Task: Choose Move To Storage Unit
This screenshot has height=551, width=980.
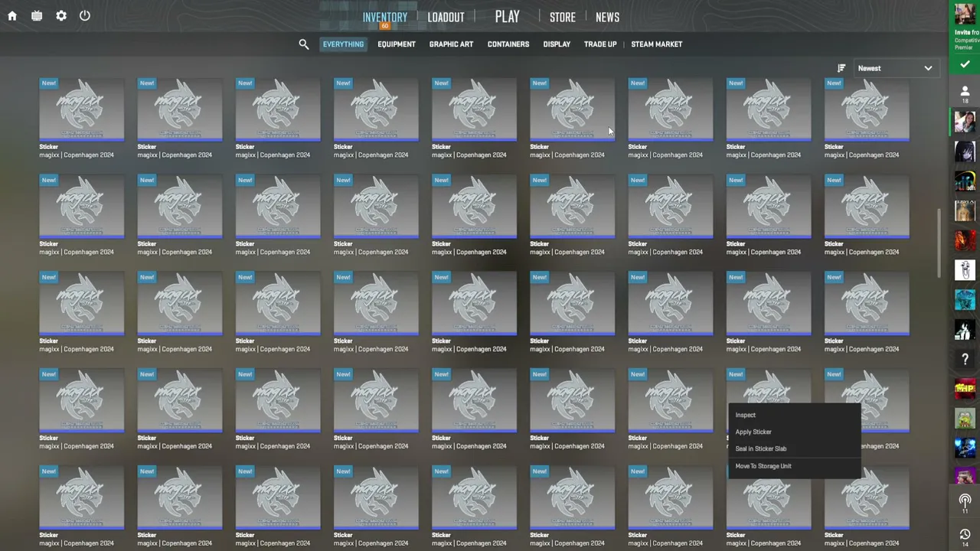Action: click(x=795, y=466)
